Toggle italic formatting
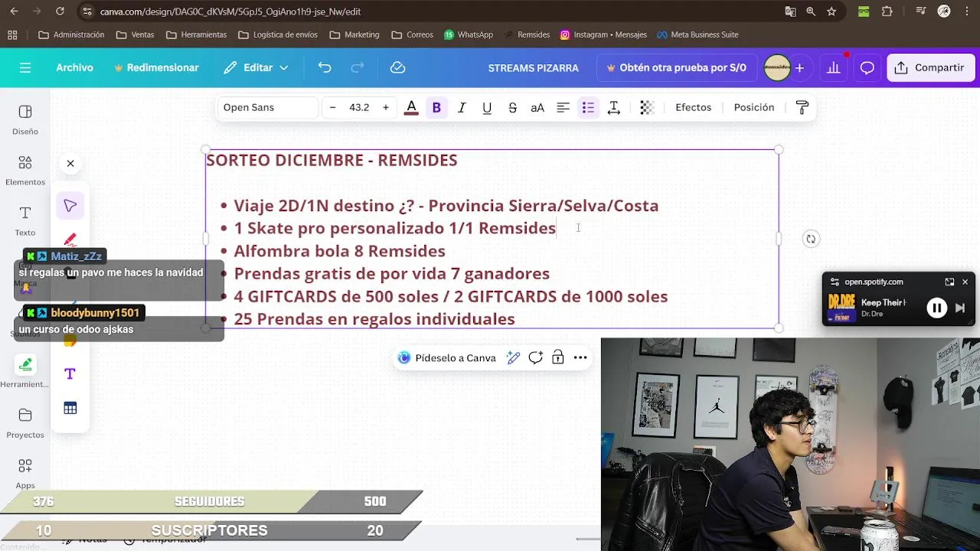The width and height of the screenshot is (980, 551). [462, 107]
